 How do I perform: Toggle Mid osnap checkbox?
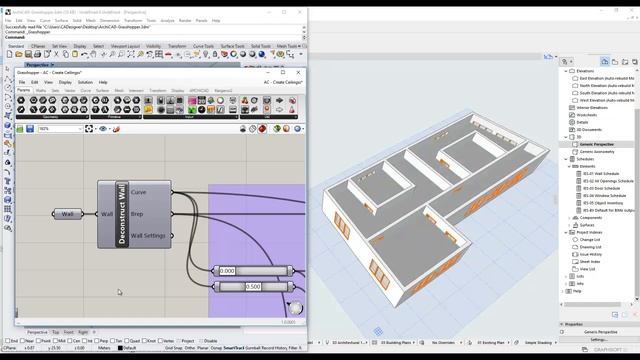(x=55, y=341)
